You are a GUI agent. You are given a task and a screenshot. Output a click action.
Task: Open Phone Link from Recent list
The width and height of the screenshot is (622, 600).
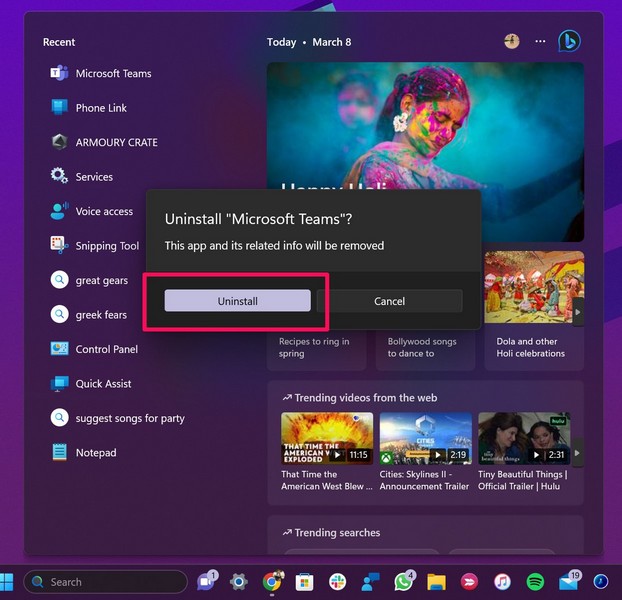pyautogui.click(x=101, y=108)
